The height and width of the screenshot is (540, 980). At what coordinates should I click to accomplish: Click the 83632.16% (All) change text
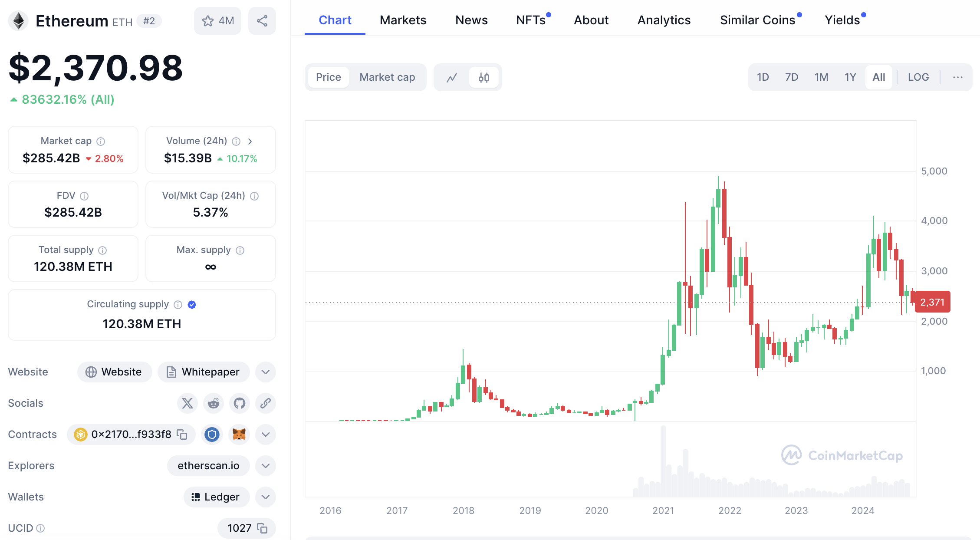click(68, 100)
